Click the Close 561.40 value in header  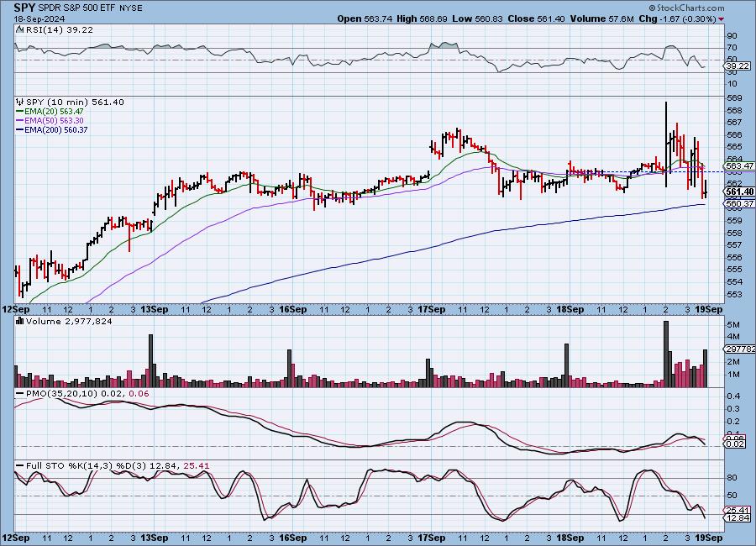tap(537, 18)
